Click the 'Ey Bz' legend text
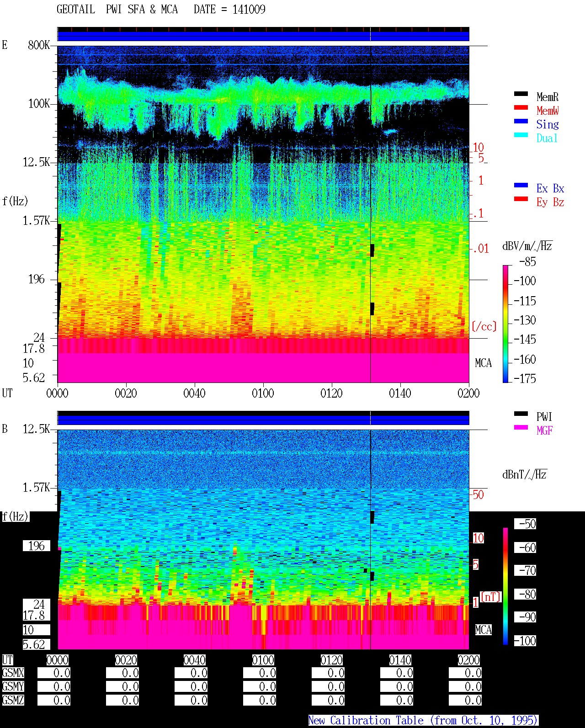 point(550,202)
